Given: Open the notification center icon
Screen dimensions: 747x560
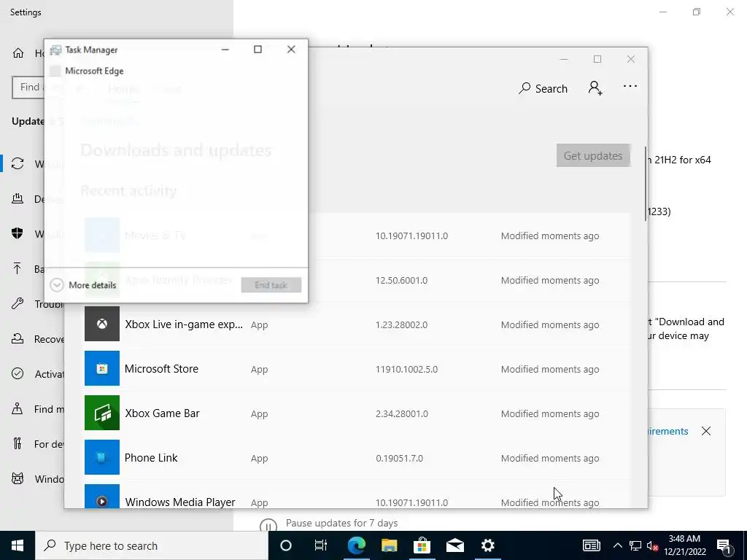Looking at the screenshot, I should [x=724, y=546].
